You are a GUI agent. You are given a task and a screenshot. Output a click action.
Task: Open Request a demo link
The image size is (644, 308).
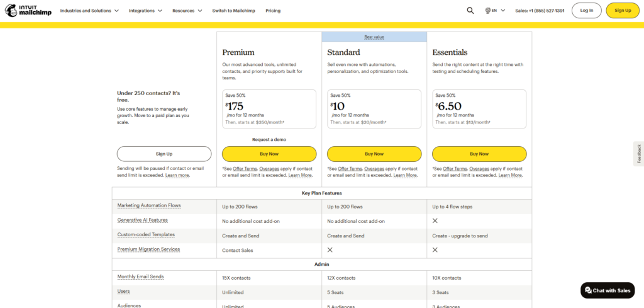(x=269, y=139)
